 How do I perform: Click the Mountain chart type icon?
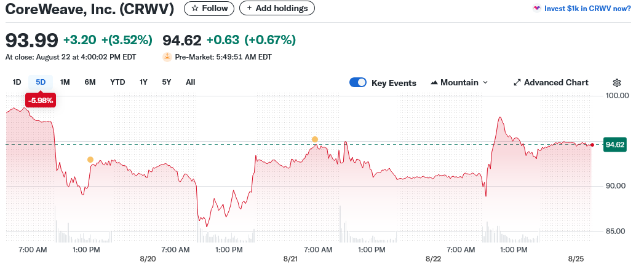(x=434, y=82)
